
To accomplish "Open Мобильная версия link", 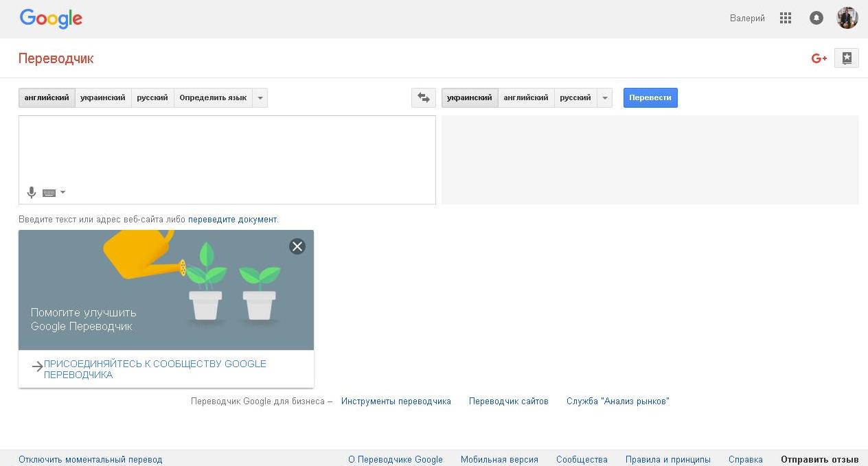I will coord(499,460).
